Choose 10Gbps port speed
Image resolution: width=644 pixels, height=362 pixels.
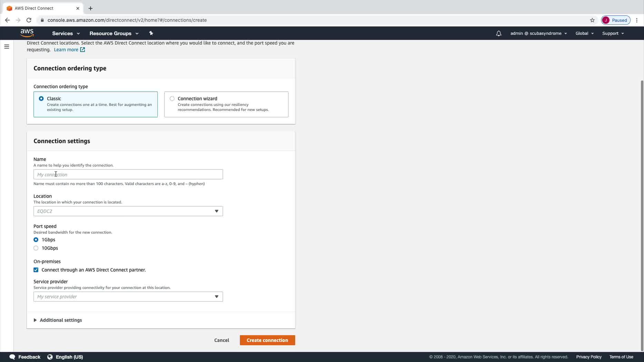36,248
